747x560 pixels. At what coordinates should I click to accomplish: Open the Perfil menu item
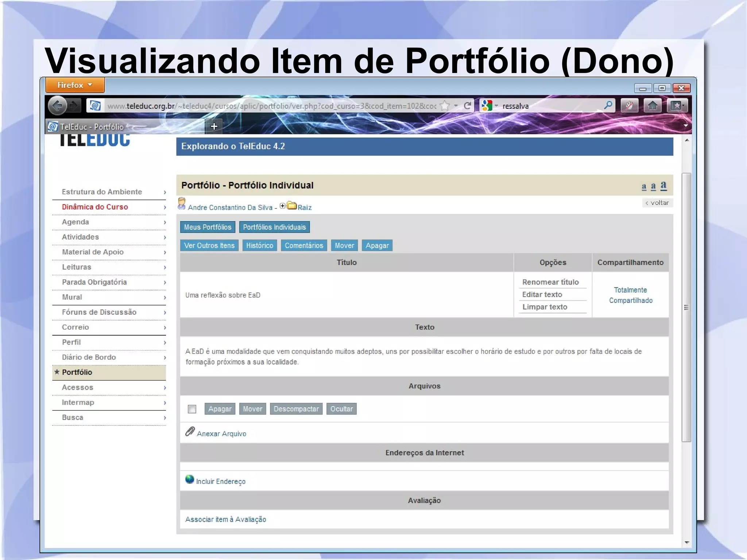point(71,342)
